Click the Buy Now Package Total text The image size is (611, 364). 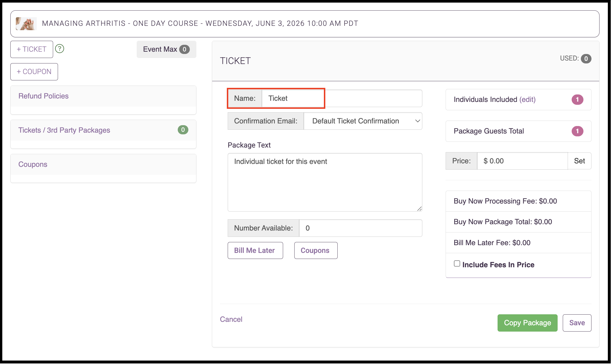tap(503, 222)
